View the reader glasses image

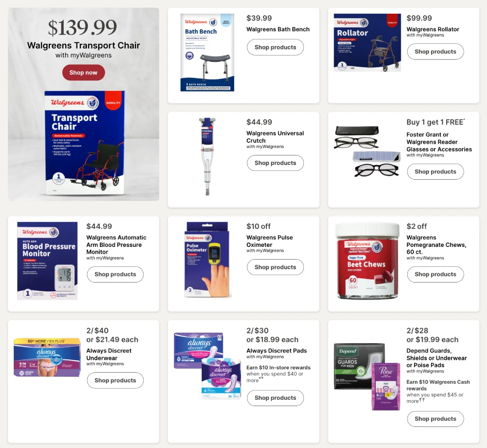(367, 151)
